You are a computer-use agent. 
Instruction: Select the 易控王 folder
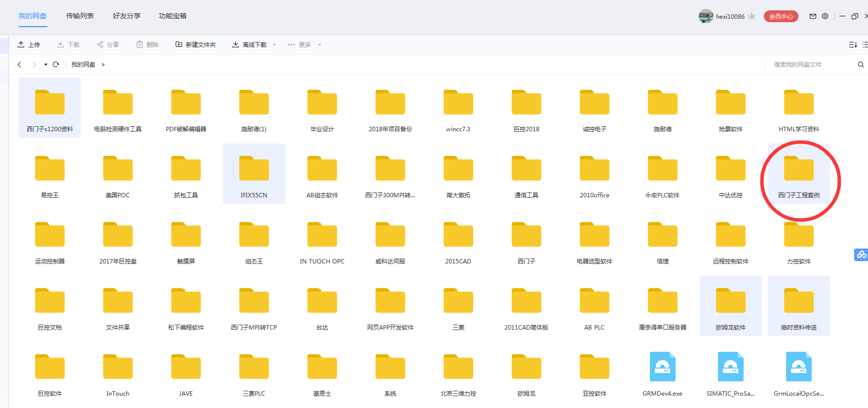pyautogui.click(x=50, y=174)
